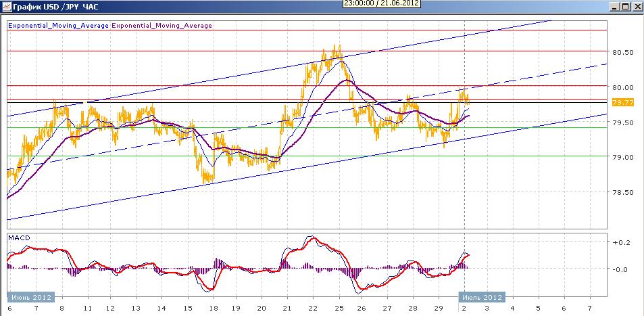Click the 80.50 price axis label
The width and height of the screenshot is (644, 316).
coord(622,53)
